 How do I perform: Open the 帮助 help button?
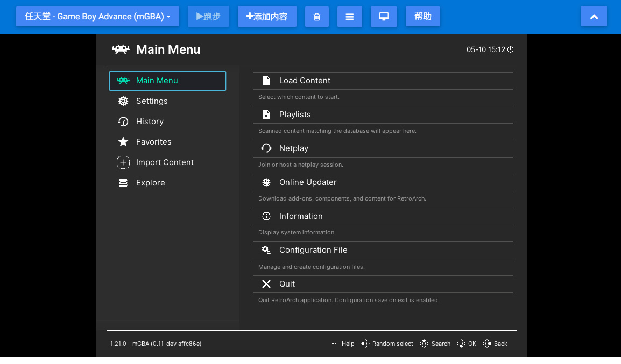(x=422, y=17)
